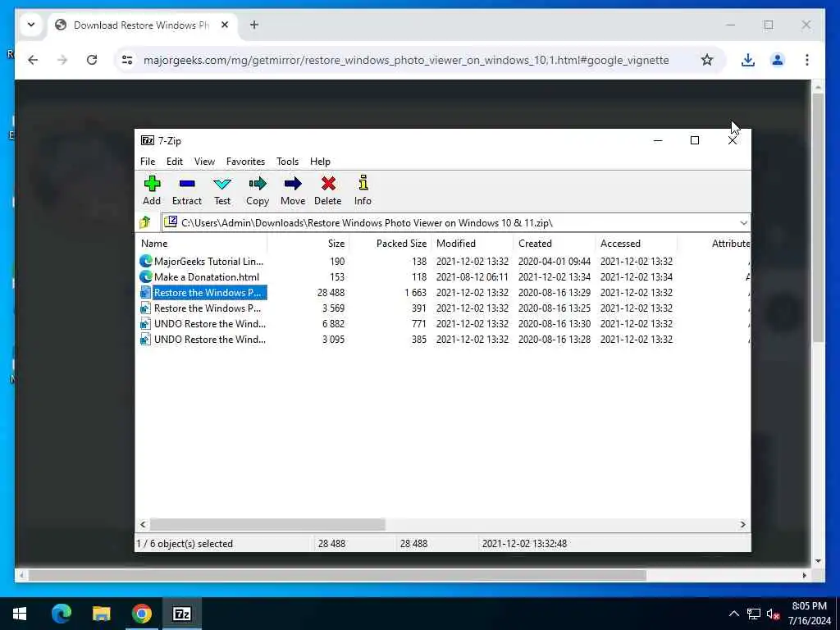Expand the 7-Zip address path dropdown

(x=743, y=222)
